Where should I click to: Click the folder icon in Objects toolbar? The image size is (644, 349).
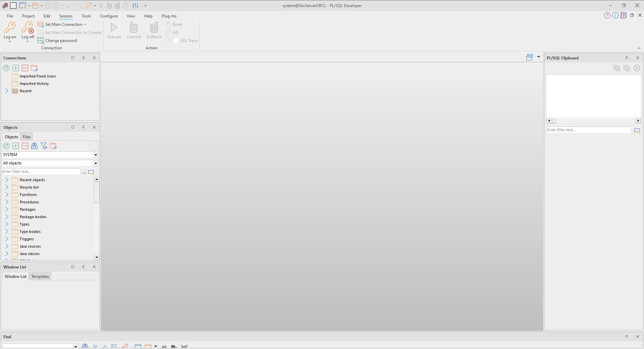[53, 146]
